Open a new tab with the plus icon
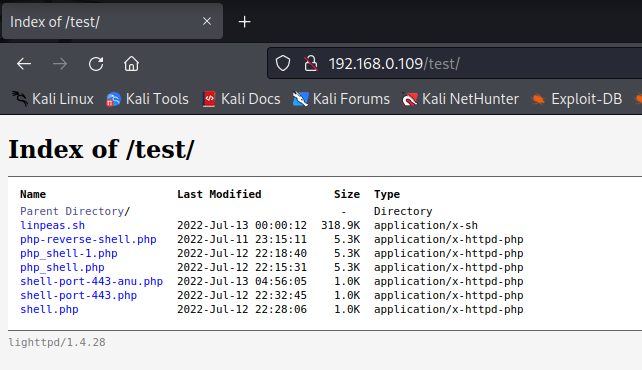Screen dimensions: 642x370 coord(244,22)
